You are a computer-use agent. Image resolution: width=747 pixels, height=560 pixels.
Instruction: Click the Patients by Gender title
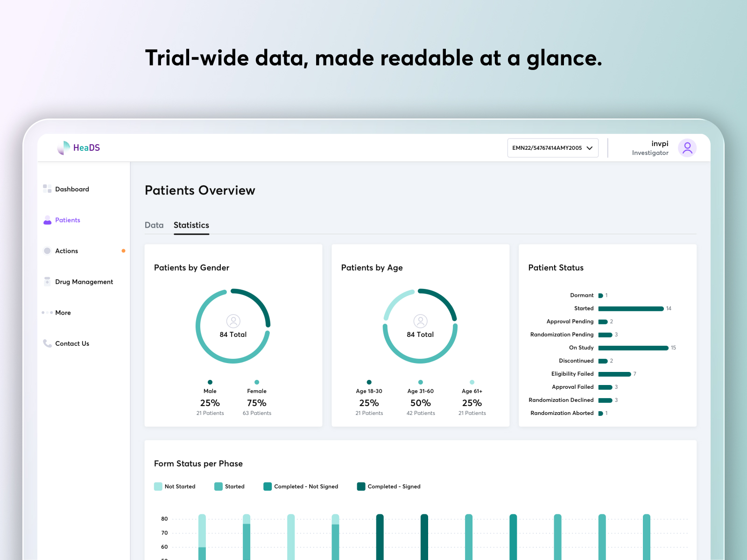191,267
